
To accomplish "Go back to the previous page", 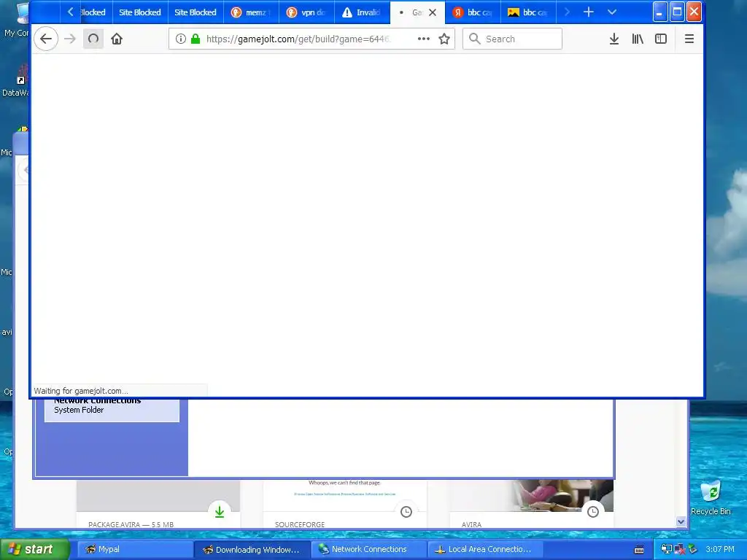I will click(x=46, y=39).
